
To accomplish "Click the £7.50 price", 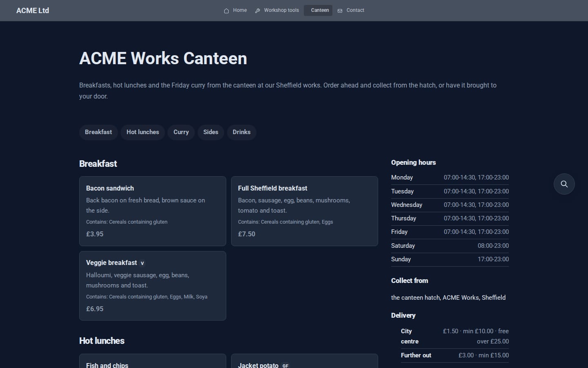I will point(247,234).
